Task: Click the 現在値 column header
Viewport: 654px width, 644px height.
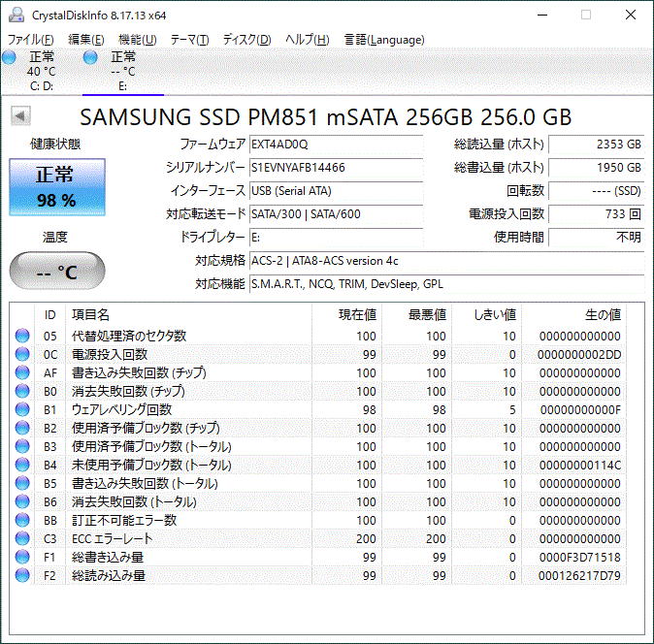Action: (x=346, y=314)
